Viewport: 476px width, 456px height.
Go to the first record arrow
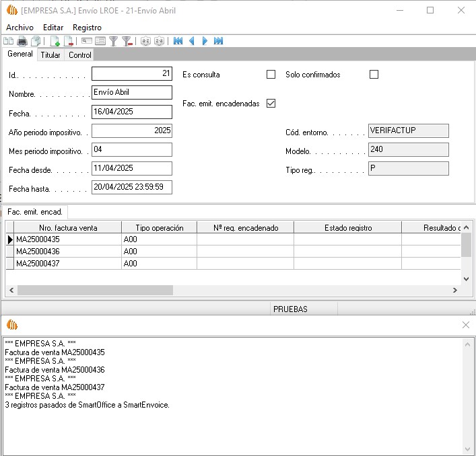pos(178,41)
